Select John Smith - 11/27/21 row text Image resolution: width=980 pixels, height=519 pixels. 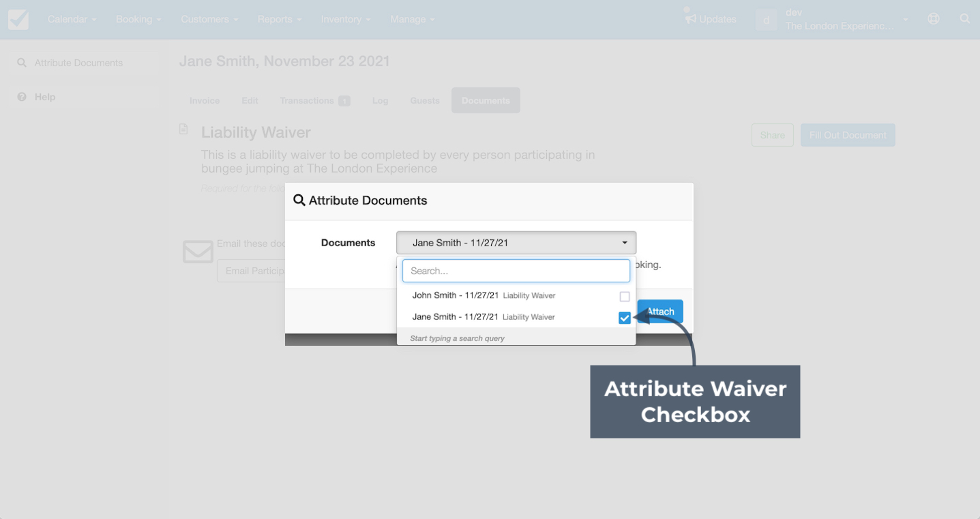tap(456, 295)
